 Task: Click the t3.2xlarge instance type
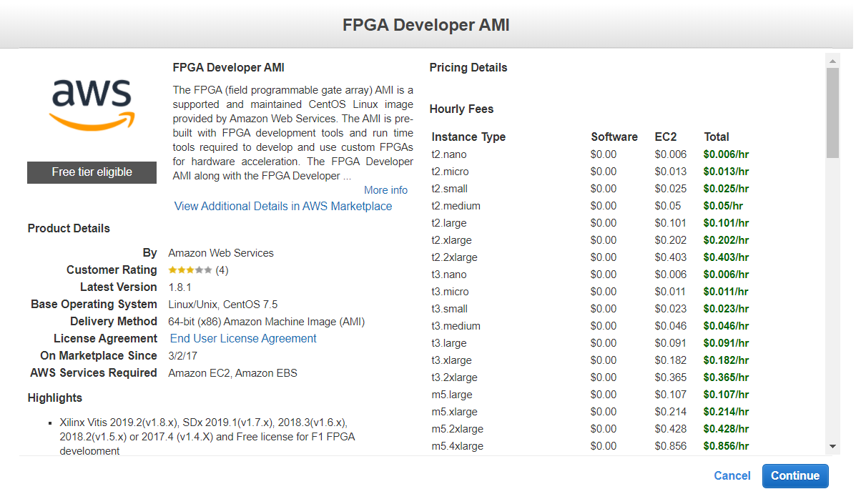click(x=454, y=377)
